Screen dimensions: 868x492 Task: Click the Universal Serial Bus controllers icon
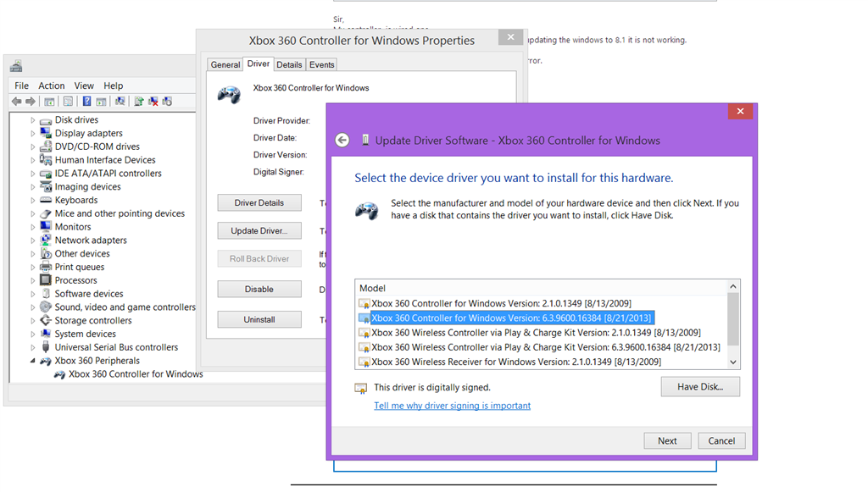tap(46, 347)
